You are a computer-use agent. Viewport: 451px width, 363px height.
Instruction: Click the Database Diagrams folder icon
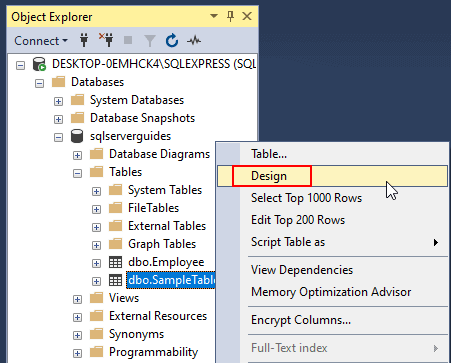(96, 154)
